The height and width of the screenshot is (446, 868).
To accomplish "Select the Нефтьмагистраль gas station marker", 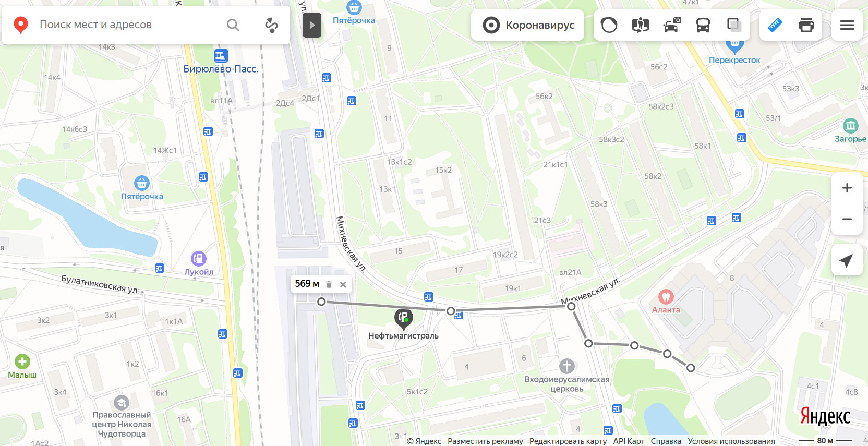I will click(x=403, y=318).
